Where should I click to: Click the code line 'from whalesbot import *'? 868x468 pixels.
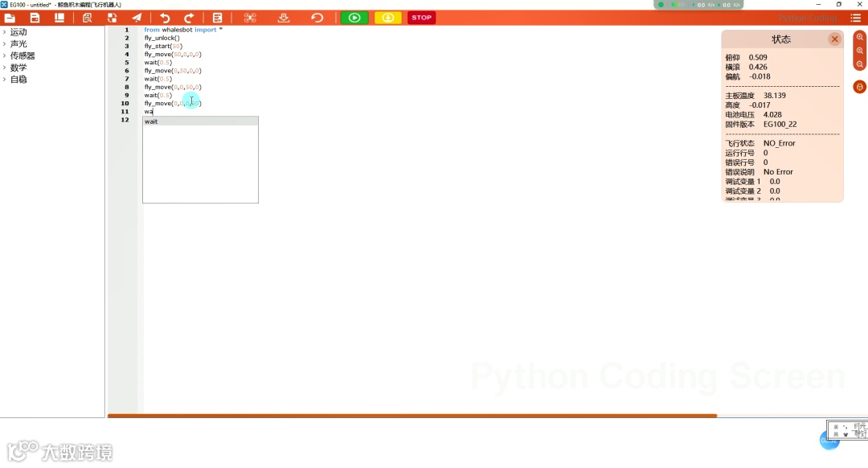coord(183,30)
